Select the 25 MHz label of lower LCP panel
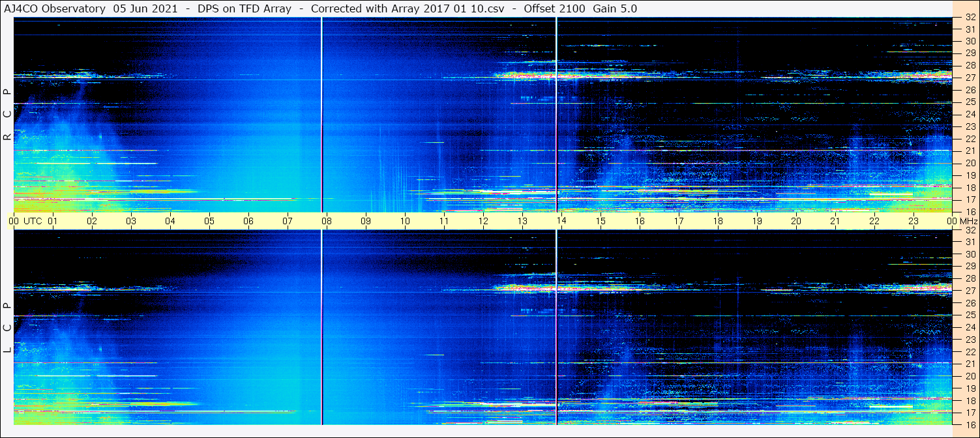Image resolution: width=980 pixels, height=438 pixels. coord(970,315)
